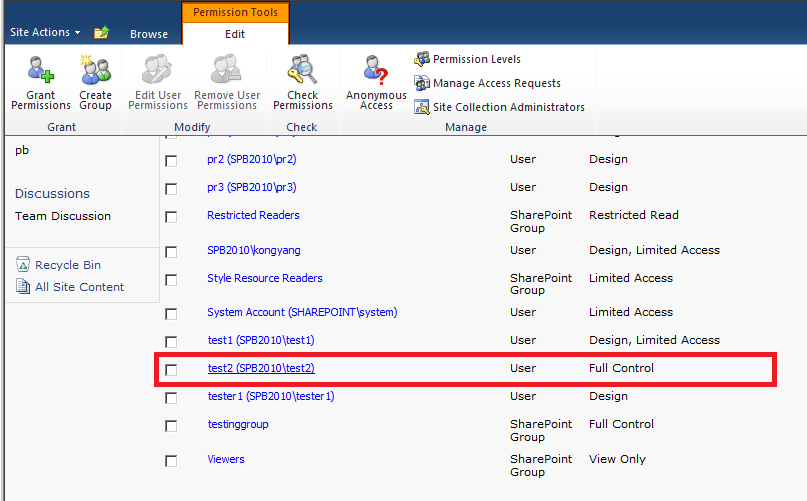Check the pr2 (SPB2010\pr2) checkbox

click(171, 161)
